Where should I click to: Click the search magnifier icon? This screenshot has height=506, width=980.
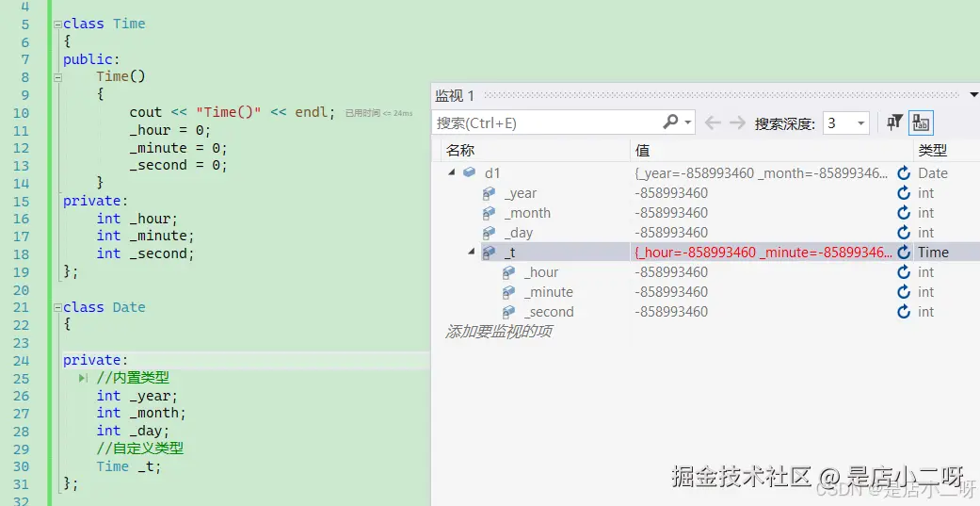(670, 122)
